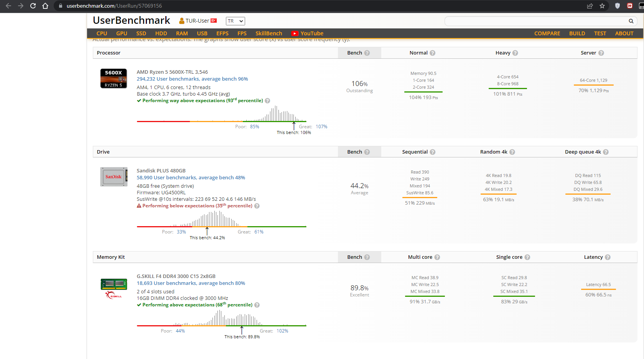This screenshot has height=359, width=644.
Task: Go back with the browser back arrow
Action: [8, 6]
